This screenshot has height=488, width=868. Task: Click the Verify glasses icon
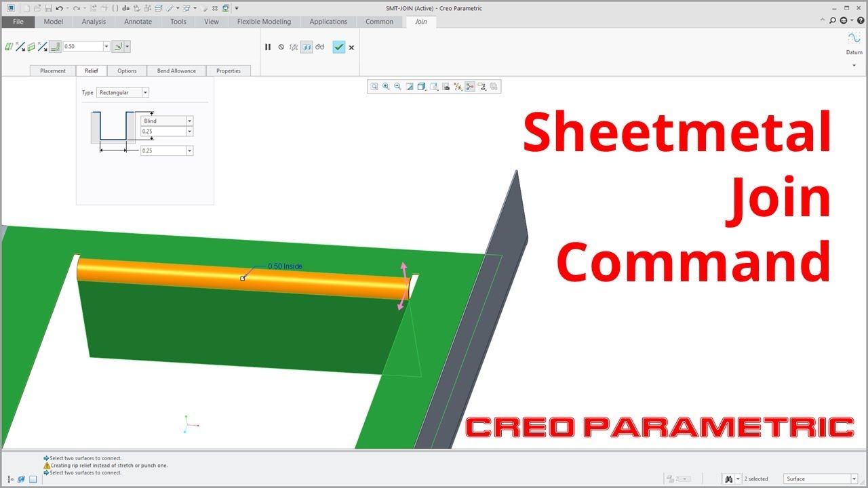[320, 47]
